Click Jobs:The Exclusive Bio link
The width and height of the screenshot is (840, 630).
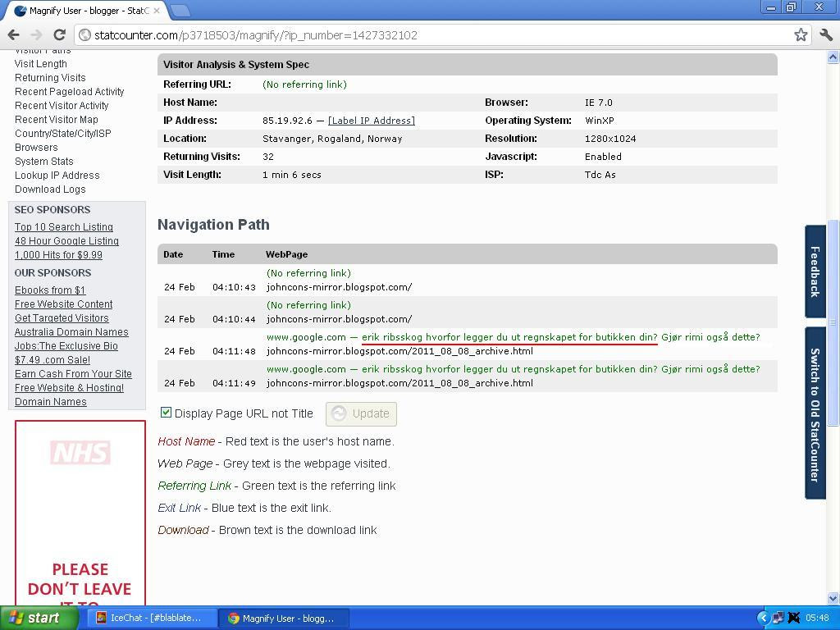tap(66, 346)
